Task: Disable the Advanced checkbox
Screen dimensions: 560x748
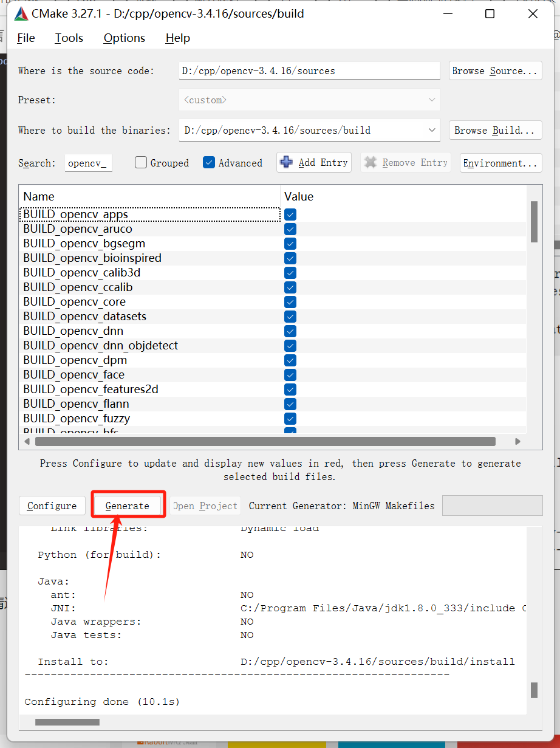Action: point(209,163)
